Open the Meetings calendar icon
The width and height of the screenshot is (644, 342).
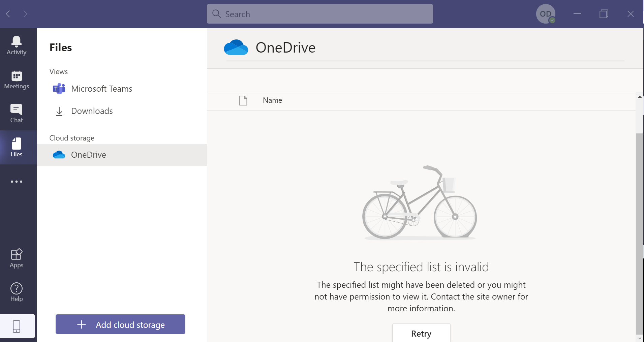(17, 80)
